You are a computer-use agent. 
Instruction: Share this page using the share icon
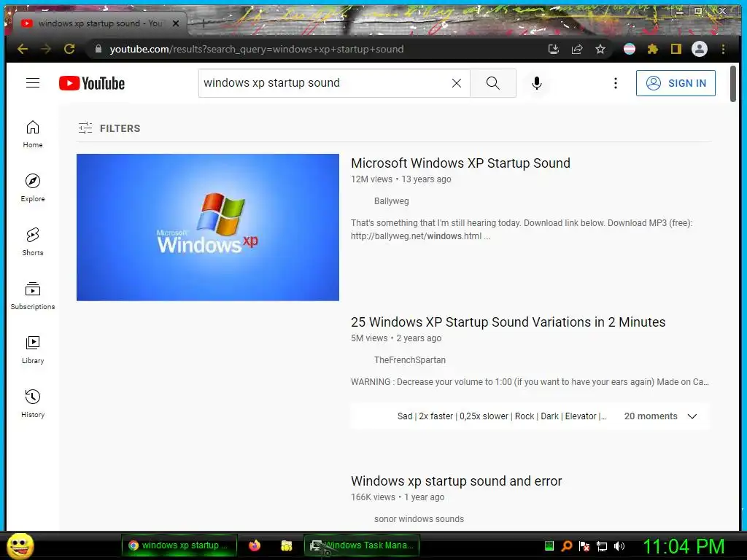(577, 49)
